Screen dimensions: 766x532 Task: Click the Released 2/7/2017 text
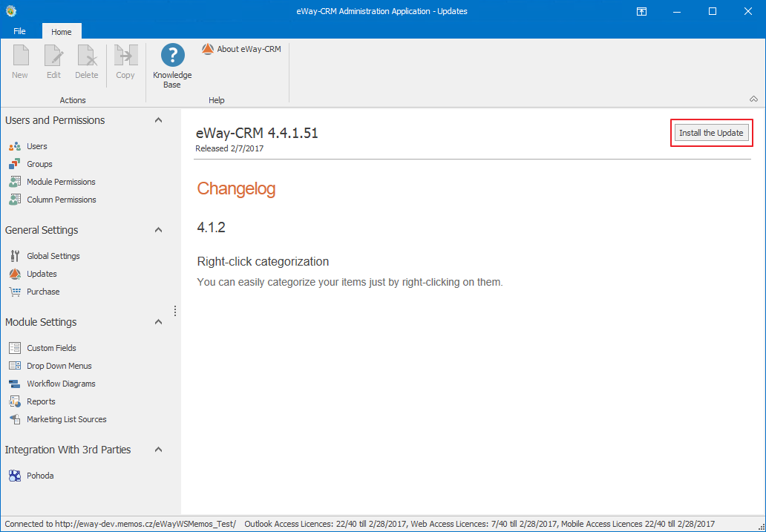tap(229, 148)
